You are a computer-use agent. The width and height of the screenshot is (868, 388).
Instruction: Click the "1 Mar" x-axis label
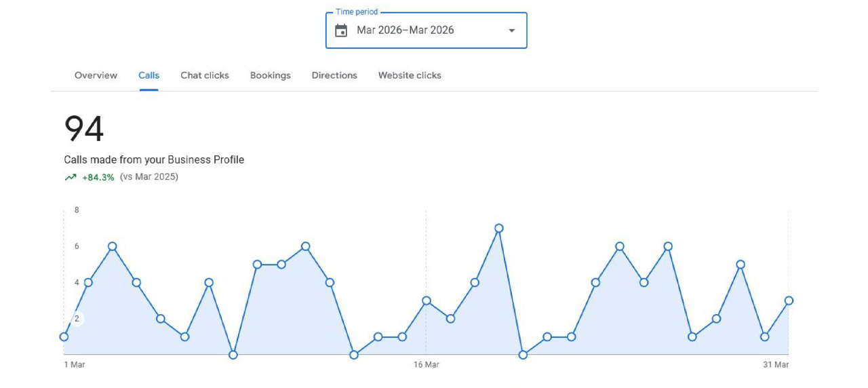pyautogui.click(x=75, y=365)
